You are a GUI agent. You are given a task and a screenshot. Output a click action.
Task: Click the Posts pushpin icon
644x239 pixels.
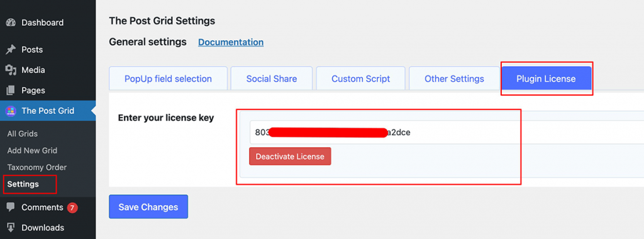(x=11, y=50)
